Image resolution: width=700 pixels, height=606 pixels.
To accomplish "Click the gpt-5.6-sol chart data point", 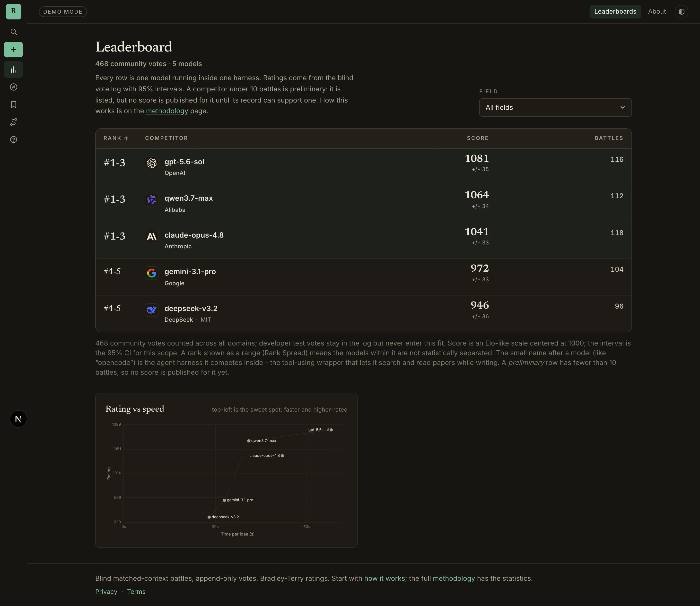I will click(x=331, y=430).
